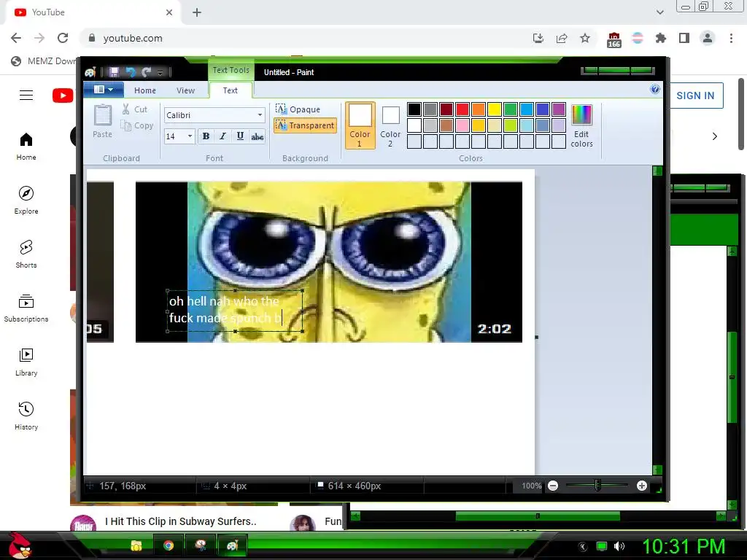Viewport: 747px width, 560px height.
Task: Click the Redo arrow in Paint title bar
Action: click(146, 72)
